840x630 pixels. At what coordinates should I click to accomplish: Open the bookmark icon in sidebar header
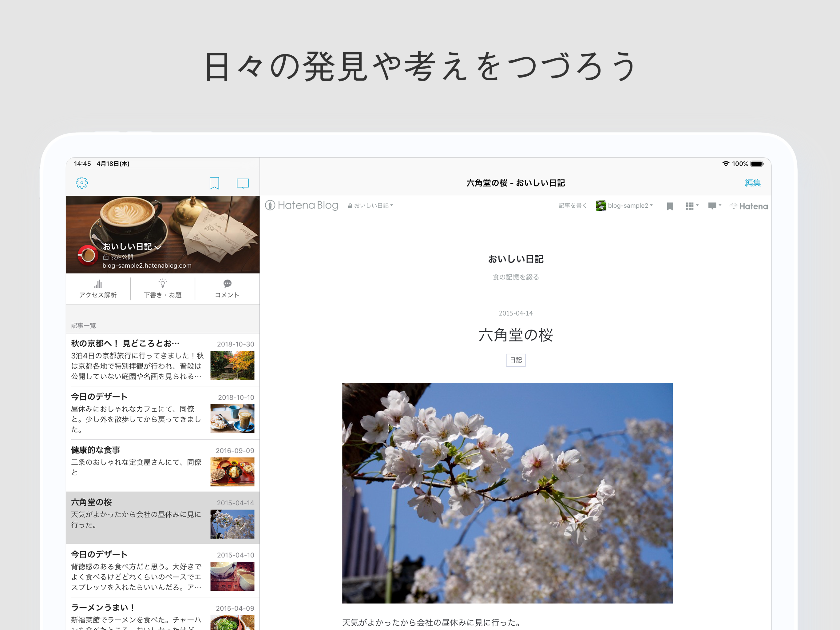pyautogui.click(x=214, y=183)
